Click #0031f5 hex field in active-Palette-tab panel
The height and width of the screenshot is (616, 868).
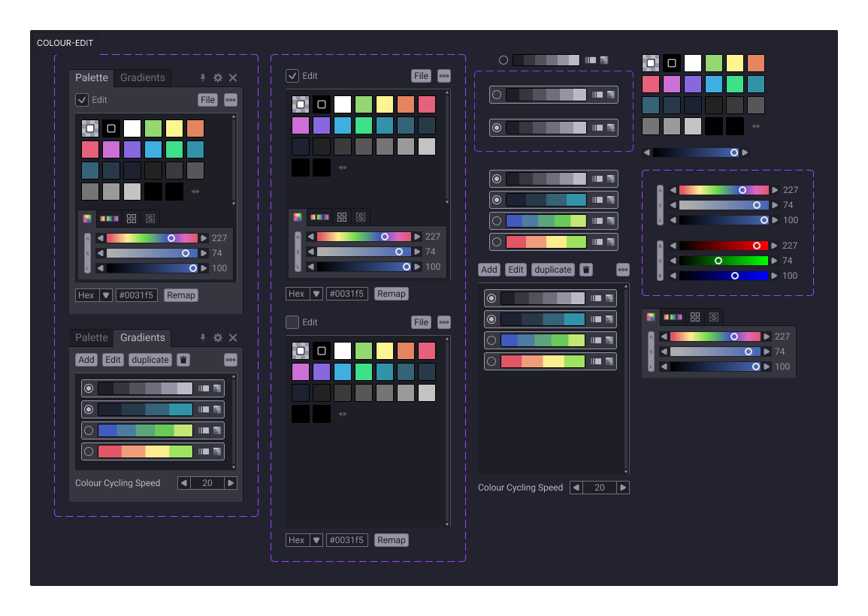click(136, 295)
